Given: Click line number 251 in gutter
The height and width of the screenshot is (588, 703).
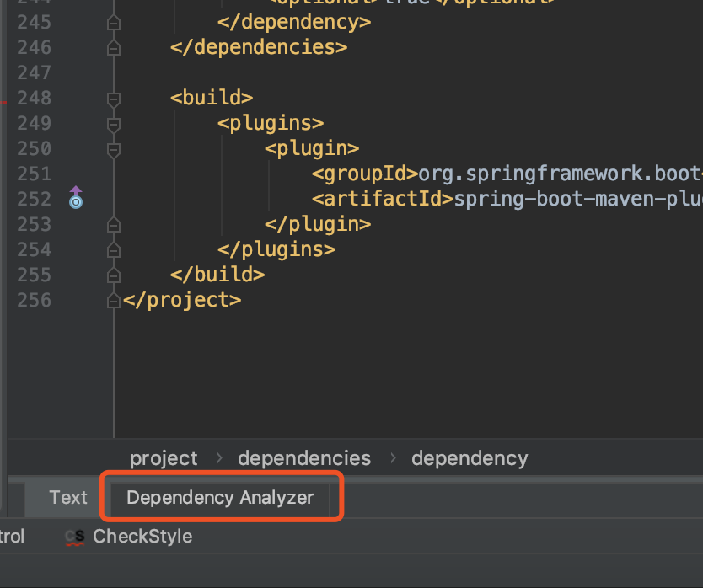Looking at the screenshot, I should click(x=34, y=174).
